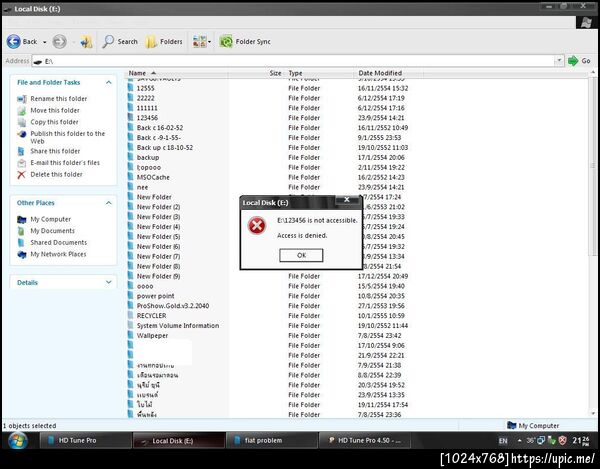Image resolution: width=600 pixels, height=469 pixels.
Task: Select System Volume Information folder icon
Action: 130,326
